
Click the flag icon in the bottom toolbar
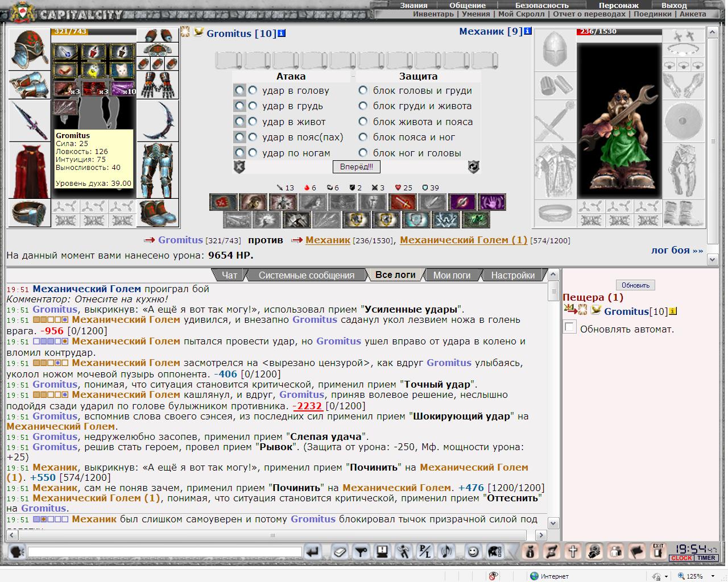(x=637, y=551)
